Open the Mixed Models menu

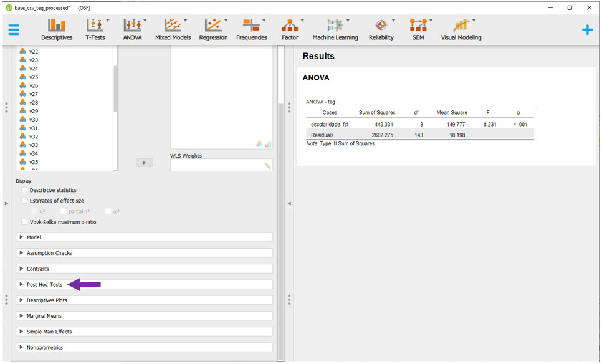pyautogui.click(x=172, y=29)
